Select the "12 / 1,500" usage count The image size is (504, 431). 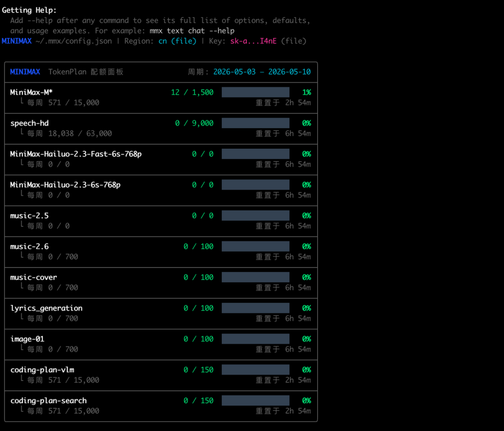[192, 92]
